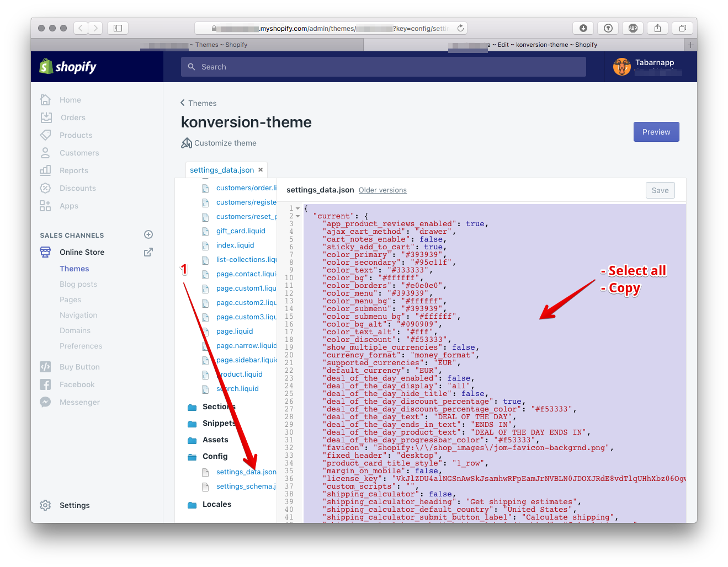728x567 pixels.
Task: View online store external link icon
Action: [148, 252]
